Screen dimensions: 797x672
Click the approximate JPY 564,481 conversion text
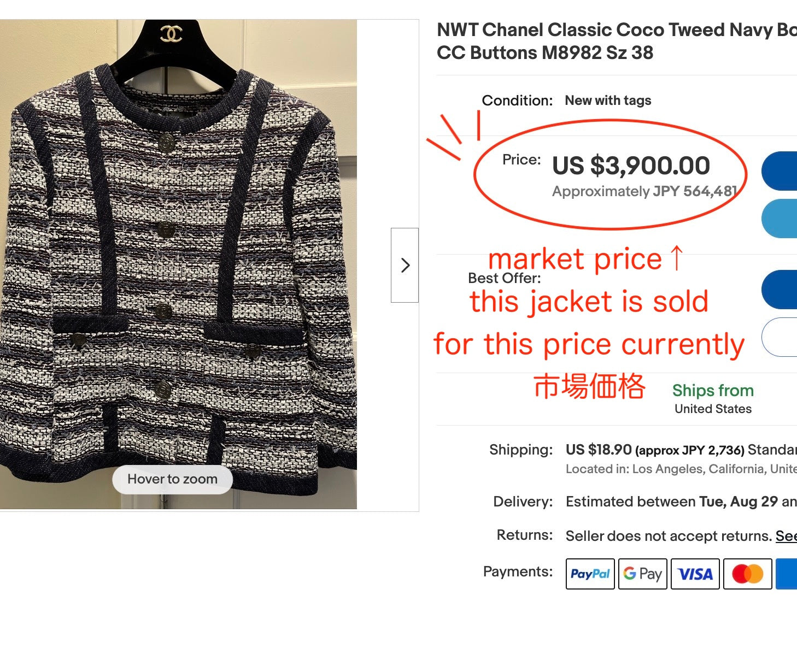pyautogui.click(x=644, y=192)
